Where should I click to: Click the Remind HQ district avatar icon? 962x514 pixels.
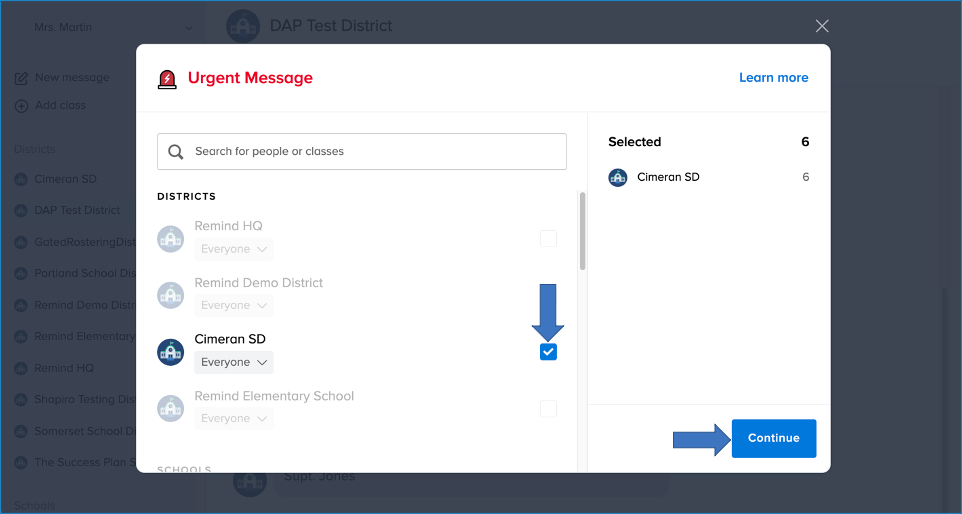point(171,238)
